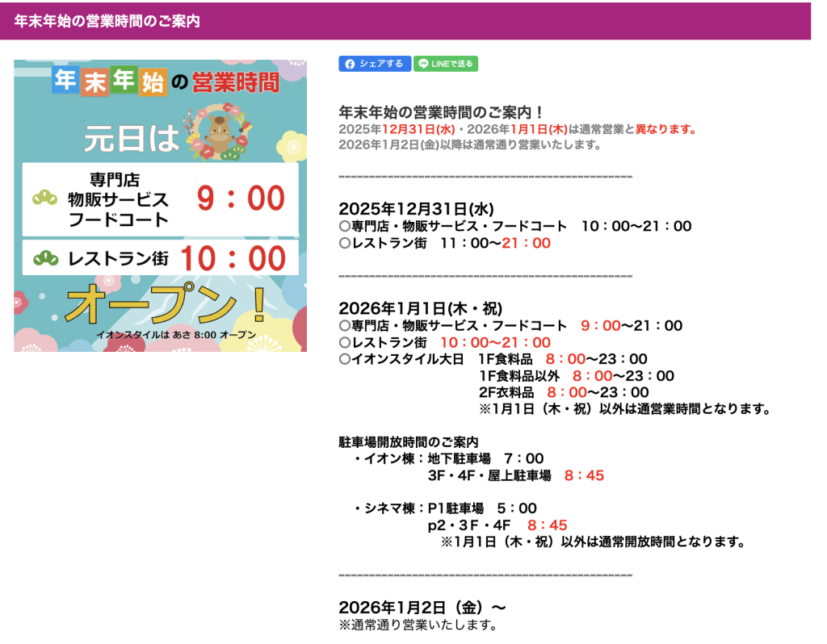This screenshot has width=827, height=644.
Task: Send the page via LINEで送る button
Action: (x=446, y=64)
